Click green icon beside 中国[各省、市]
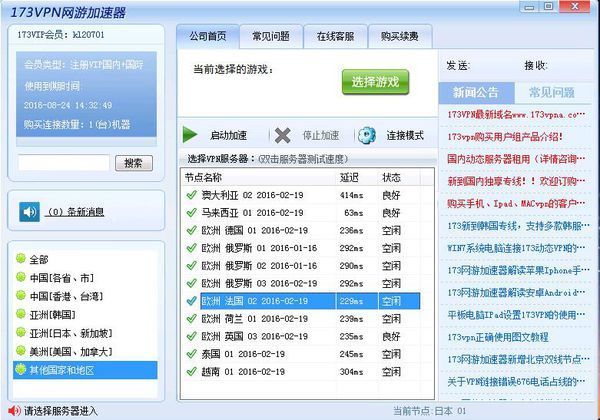Image resolution: width=600 pixels, height=420 pixels. coord(21,277)
